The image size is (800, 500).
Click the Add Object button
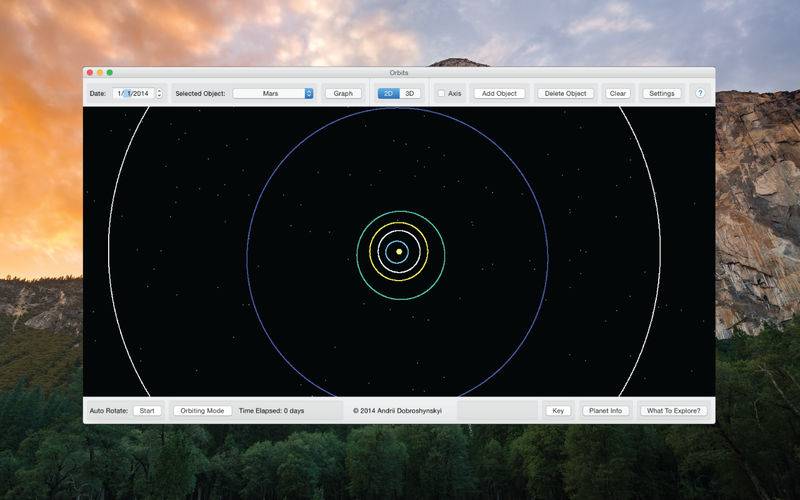[x=499, y=93]
